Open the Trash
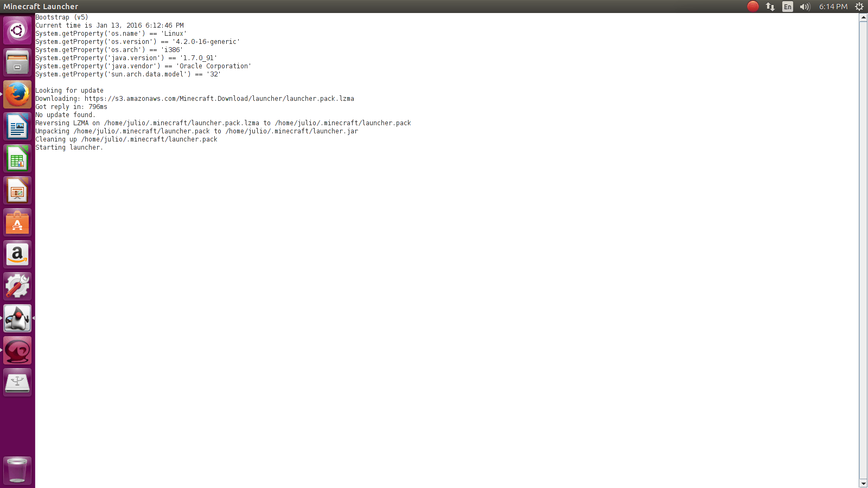Screen dimensions: 868x488 (17, 470)
